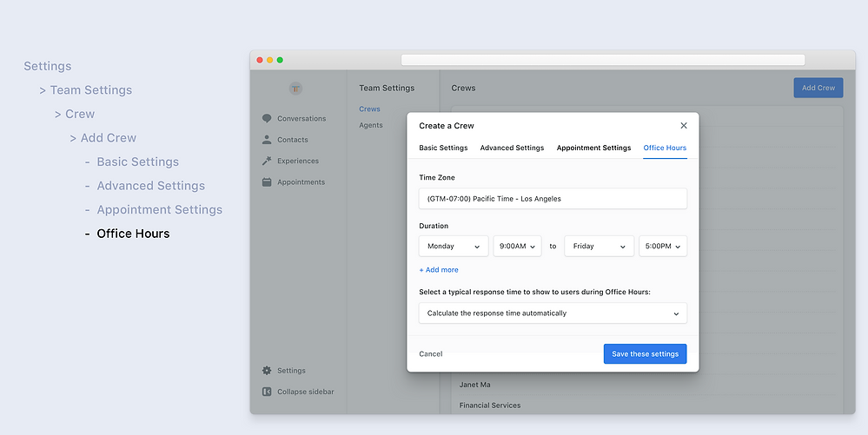
Task: Click the Appointments sidebar label
Action: click(301, 181)
